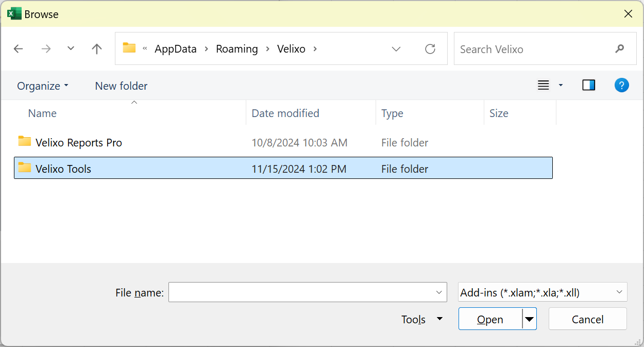The height and width of the screenshot is (347, 644).
Task: Select the Velixo Reports Pro folder
Action: [x=283, y=143]
